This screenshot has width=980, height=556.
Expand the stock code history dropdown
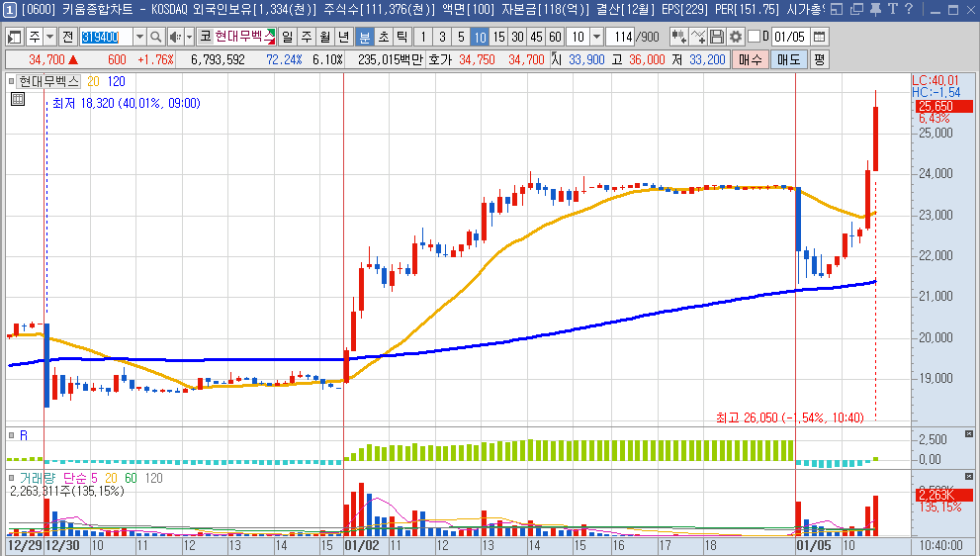click(138, 37)
